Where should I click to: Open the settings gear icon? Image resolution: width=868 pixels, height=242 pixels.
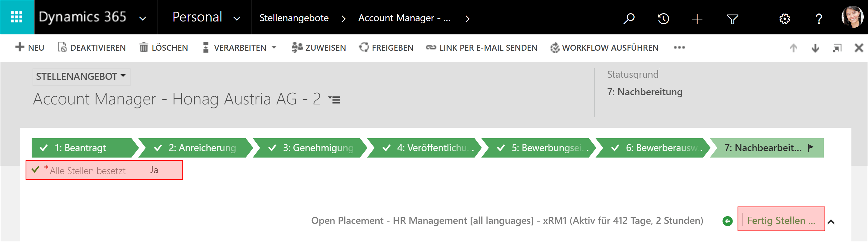point(784,18)
